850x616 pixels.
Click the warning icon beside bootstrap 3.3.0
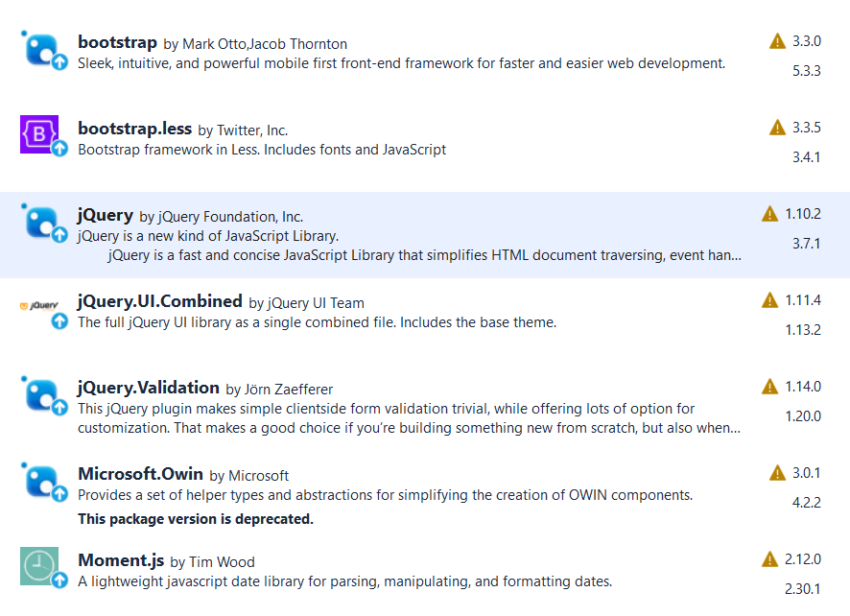point(778,41)
